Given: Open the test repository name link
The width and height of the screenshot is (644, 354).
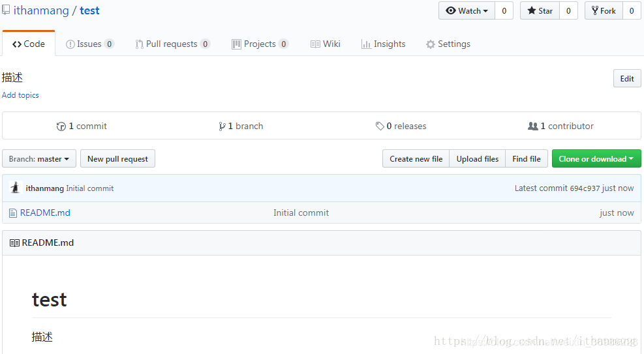Looking at the screenshot, I should 89,10.
